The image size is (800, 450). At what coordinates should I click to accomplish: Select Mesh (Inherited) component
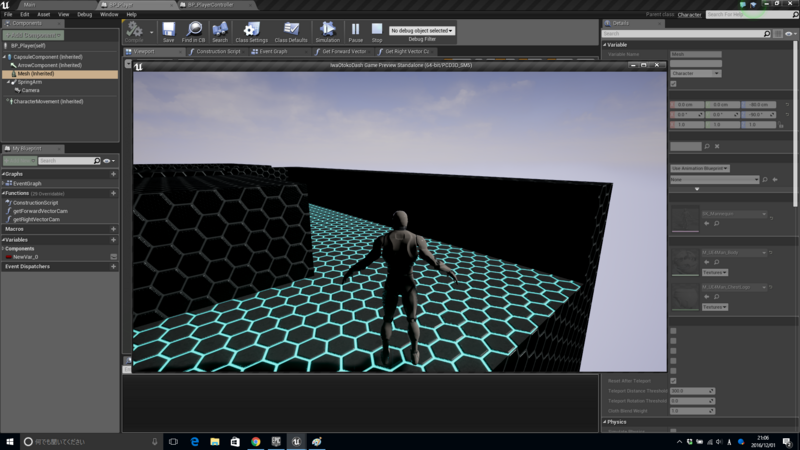click(60, 73)
